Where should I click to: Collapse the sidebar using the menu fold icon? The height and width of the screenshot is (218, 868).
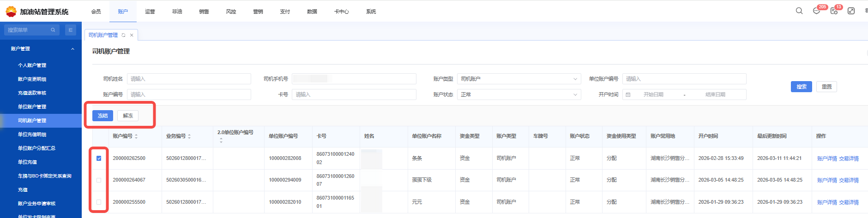(71, 30)
